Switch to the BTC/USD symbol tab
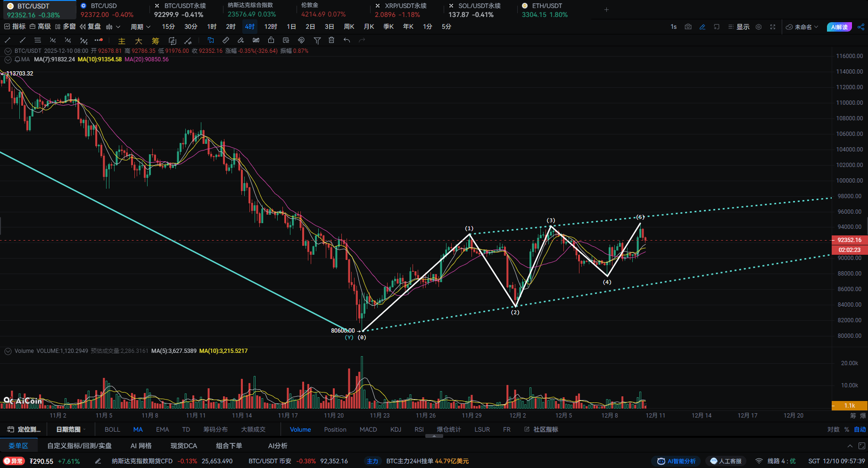Screen dimensions: 868x468 107,10
